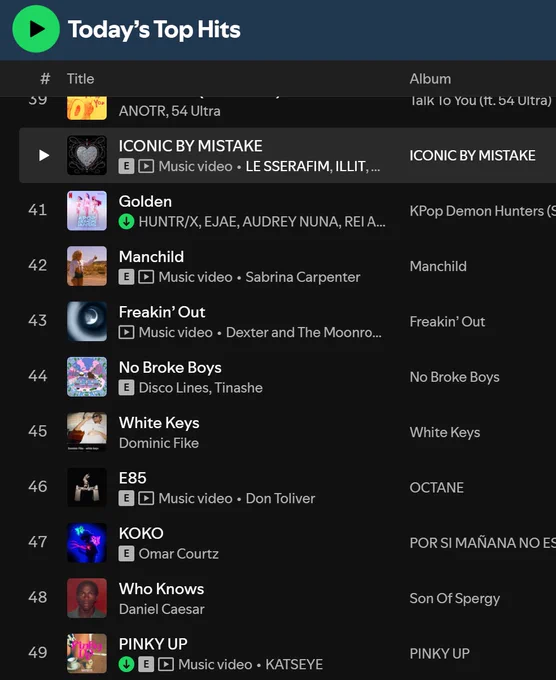The image size is (556, 680).
Task: Open the ICONIC BY MISTAKE album link
Action: [473, 156]
